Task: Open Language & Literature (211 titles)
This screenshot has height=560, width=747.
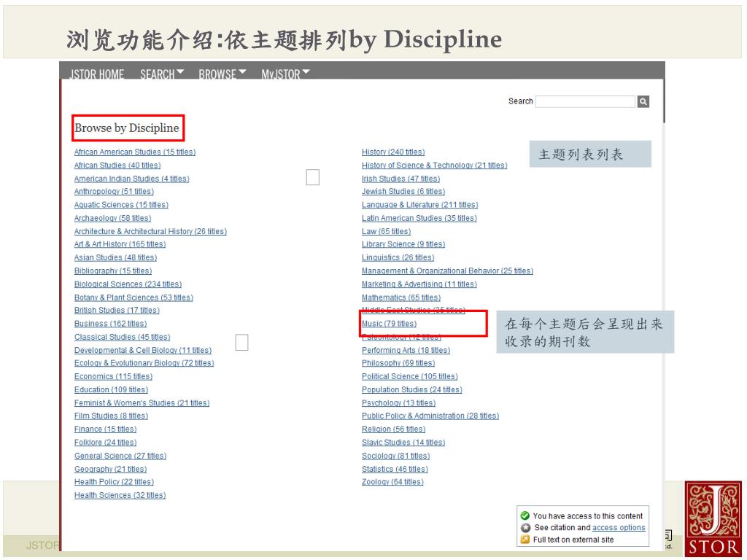Action: [x=419, y=205]
